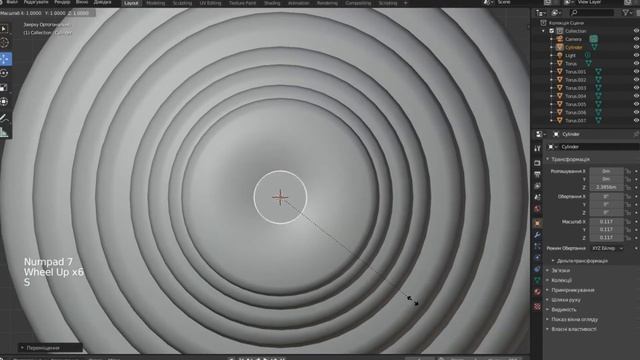Viewport: 640px width, 360px height.
Task: Select the Select Box tool
Action: [x=4, y=29]
